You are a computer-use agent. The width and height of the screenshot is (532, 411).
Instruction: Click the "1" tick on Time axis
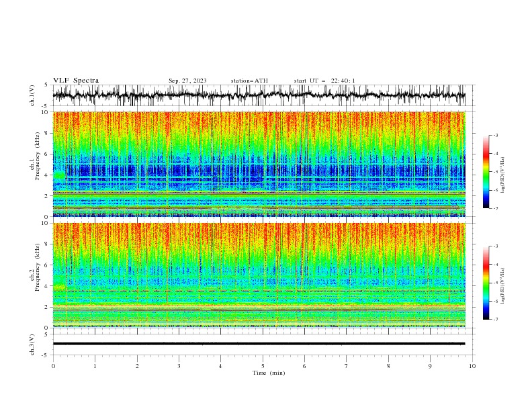pyautogui.click(x=95, y=366)
